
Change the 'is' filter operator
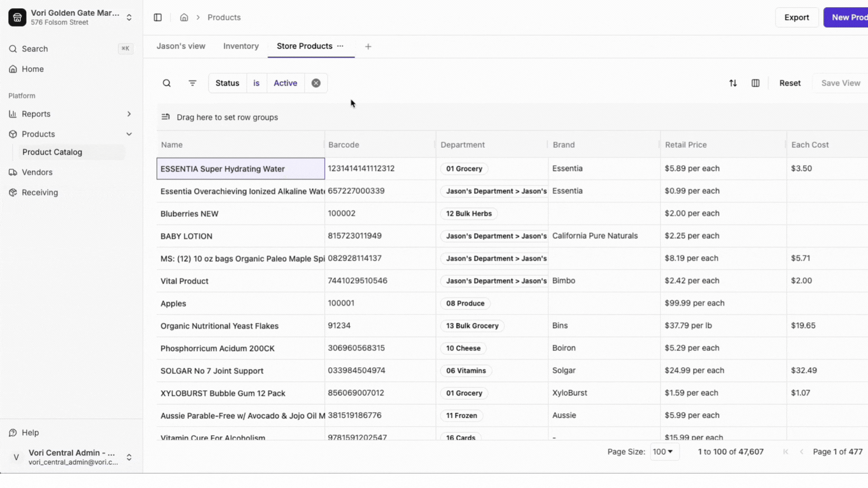coord(256,83)
